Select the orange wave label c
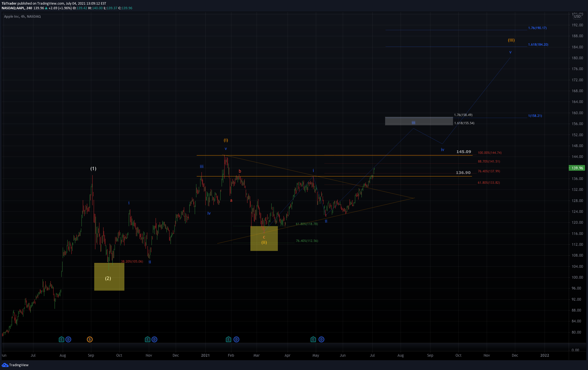 pyautogui.click(x=264, y=237)
